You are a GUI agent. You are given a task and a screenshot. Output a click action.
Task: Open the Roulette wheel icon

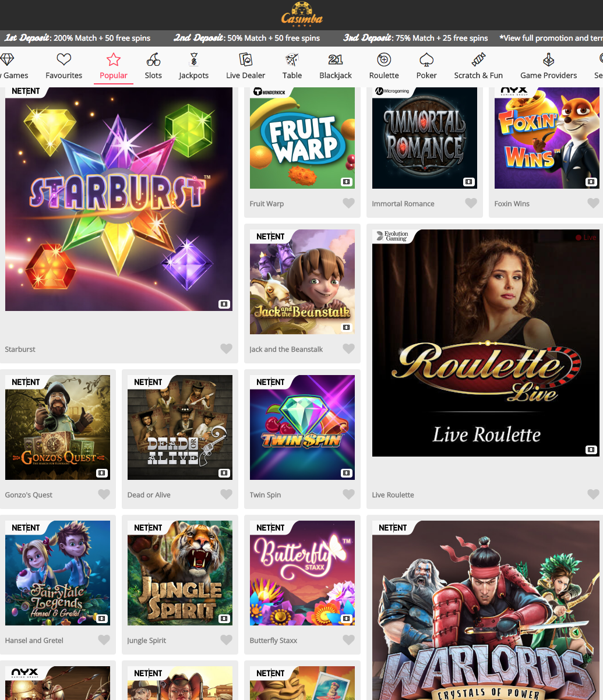tap(384, 59)
